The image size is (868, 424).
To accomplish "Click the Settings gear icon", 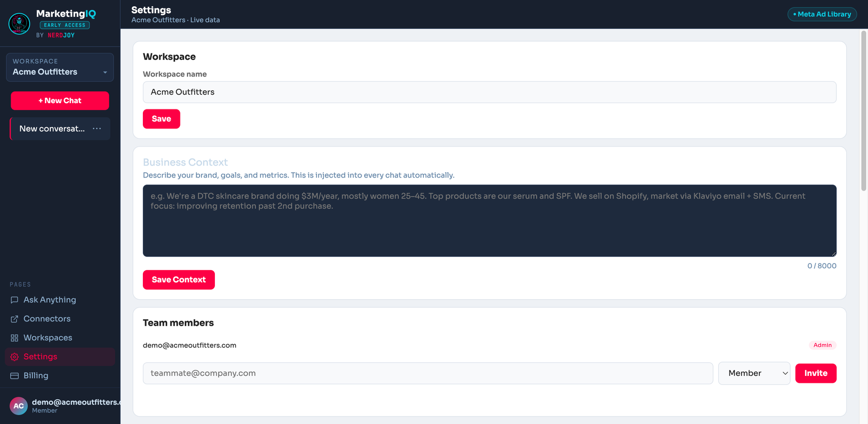I will click(x=14, y=357).
